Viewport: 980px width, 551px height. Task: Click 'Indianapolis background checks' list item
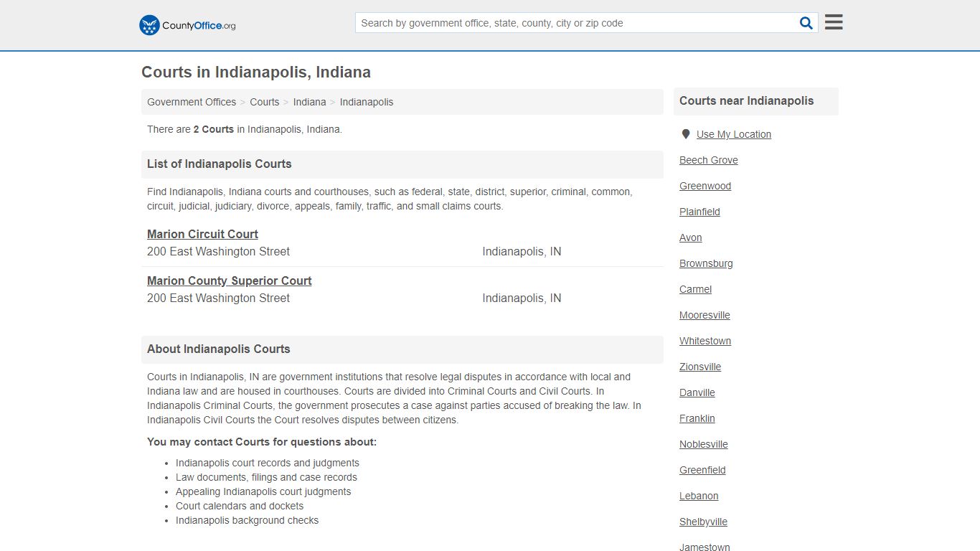tap(247, 520)
